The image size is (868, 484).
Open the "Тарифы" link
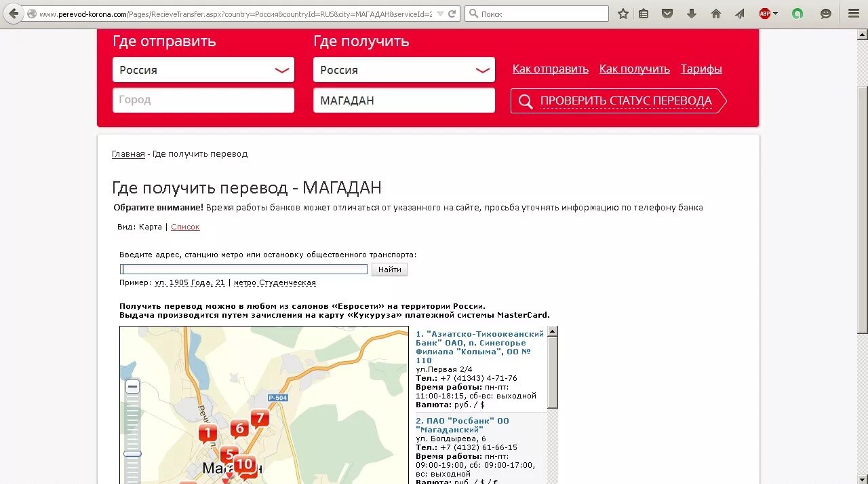tap(701, 69)
